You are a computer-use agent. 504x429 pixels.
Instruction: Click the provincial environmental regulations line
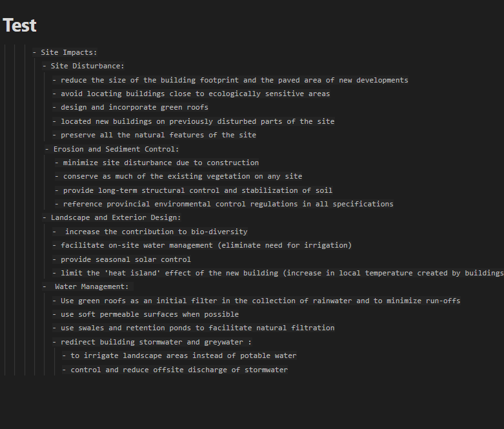click(x=224, y=204)
